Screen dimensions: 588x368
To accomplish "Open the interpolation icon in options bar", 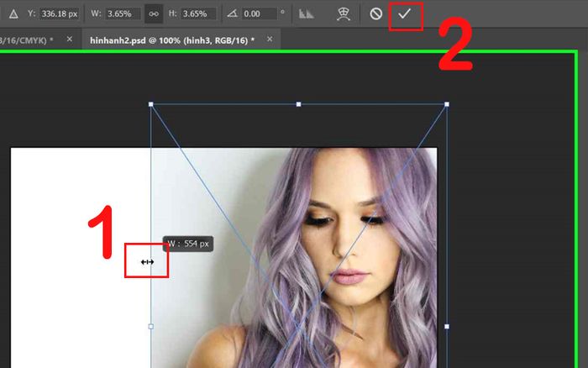I will pyautogui.click(x=306, y=14).
